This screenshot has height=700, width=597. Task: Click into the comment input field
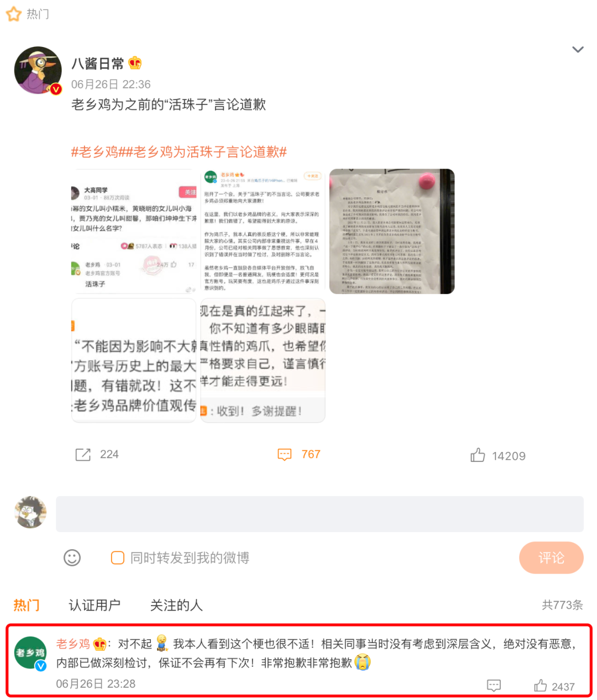point(320,514)
